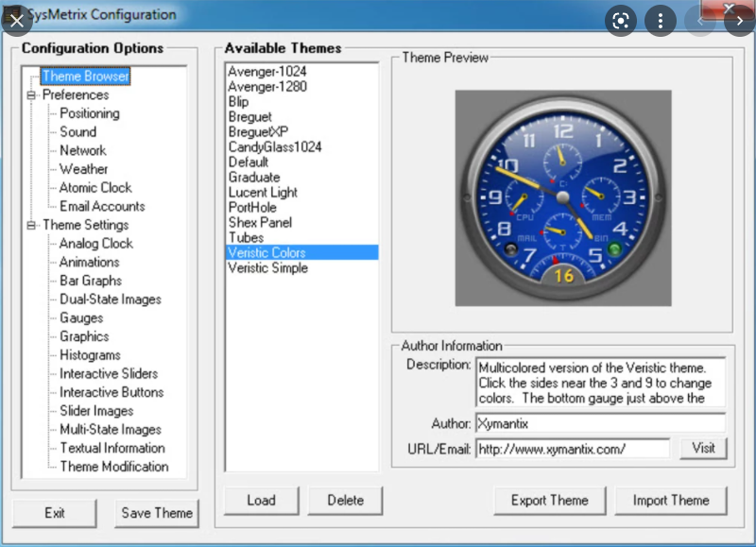Click the Import Theme button
This screenshot has width=756, height=547.
pyautogui.click(x=671, y=501)
